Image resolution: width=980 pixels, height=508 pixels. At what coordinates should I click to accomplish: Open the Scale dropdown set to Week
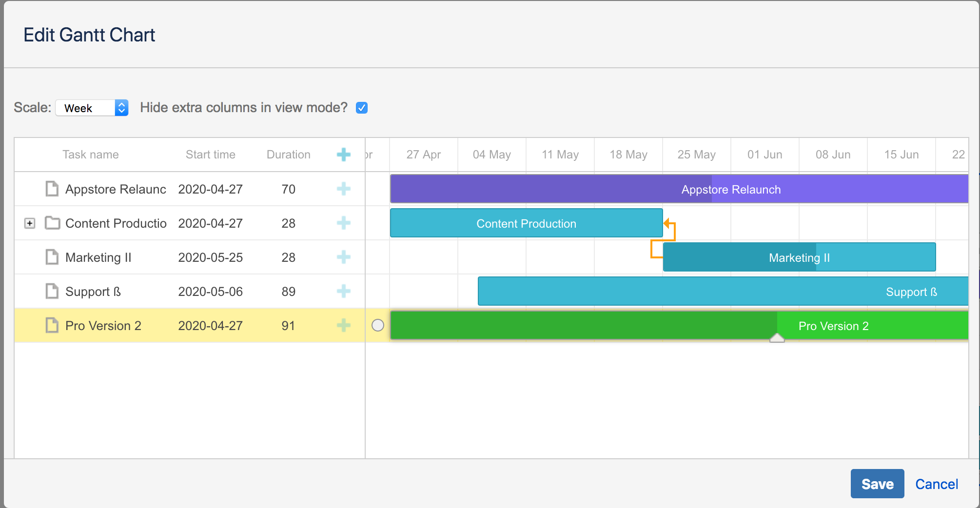click(x=92, y=108)
